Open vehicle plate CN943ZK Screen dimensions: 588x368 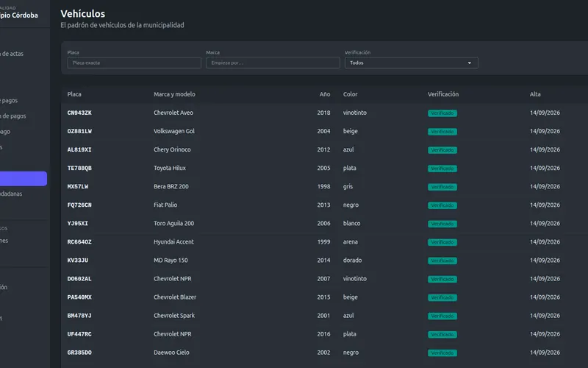[x=79, y=113]
